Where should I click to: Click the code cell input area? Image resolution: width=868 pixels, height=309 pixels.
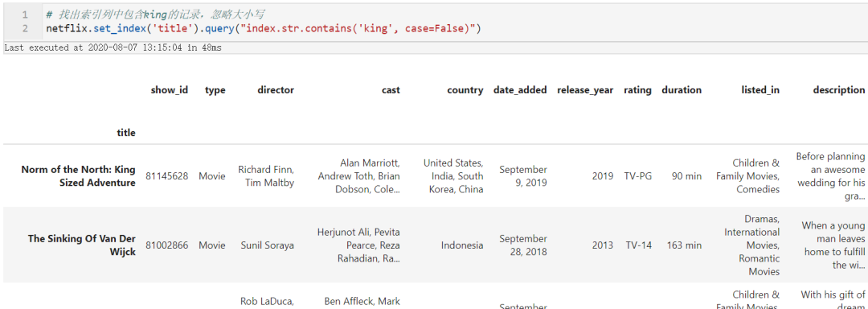(x=454, y=22)
